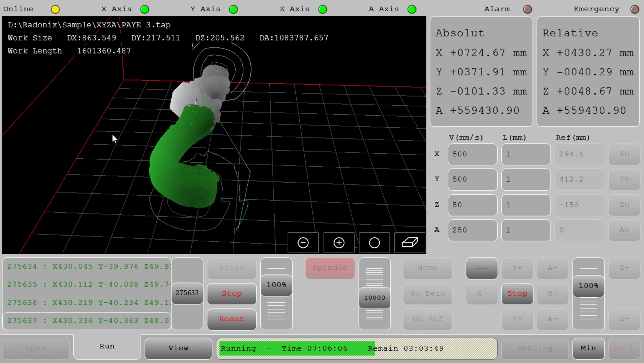This screenshot has height=363, width=644.
Task: Click the A0 zero button
Action: pos(624,230)
